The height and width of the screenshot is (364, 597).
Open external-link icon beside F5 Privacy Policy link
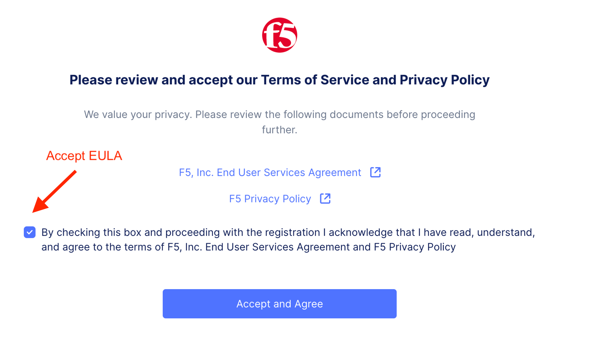coord(325,199)
